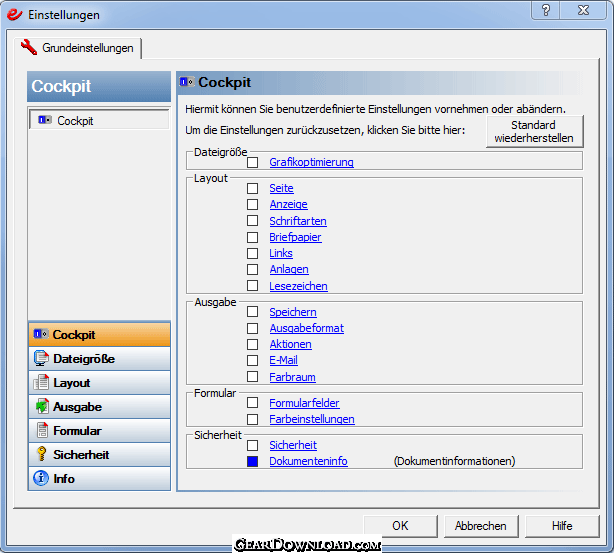Open the Aktionen link

coord(291,344)
